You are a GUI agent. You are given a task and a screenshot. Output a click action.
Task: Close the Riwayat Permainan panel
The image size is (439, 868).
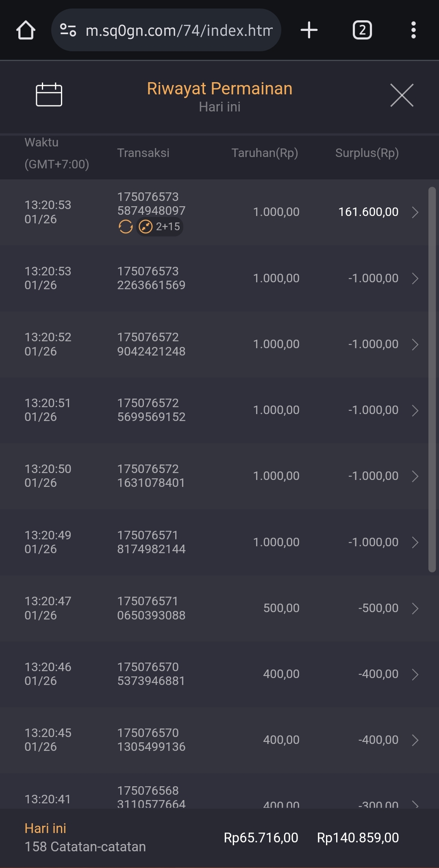pos(402,95)
